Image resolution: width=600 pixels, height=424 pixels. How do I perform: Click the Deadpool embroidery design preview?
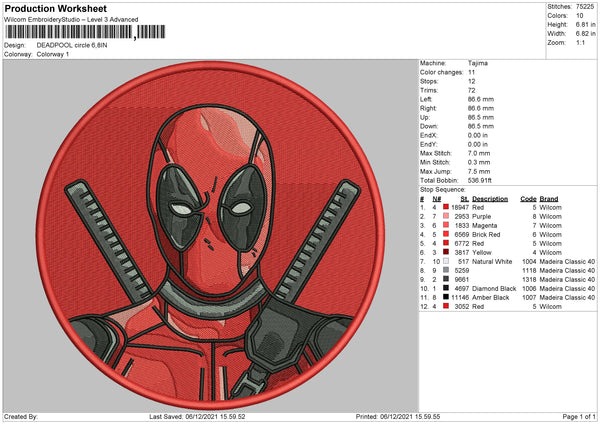click(211, 235)
